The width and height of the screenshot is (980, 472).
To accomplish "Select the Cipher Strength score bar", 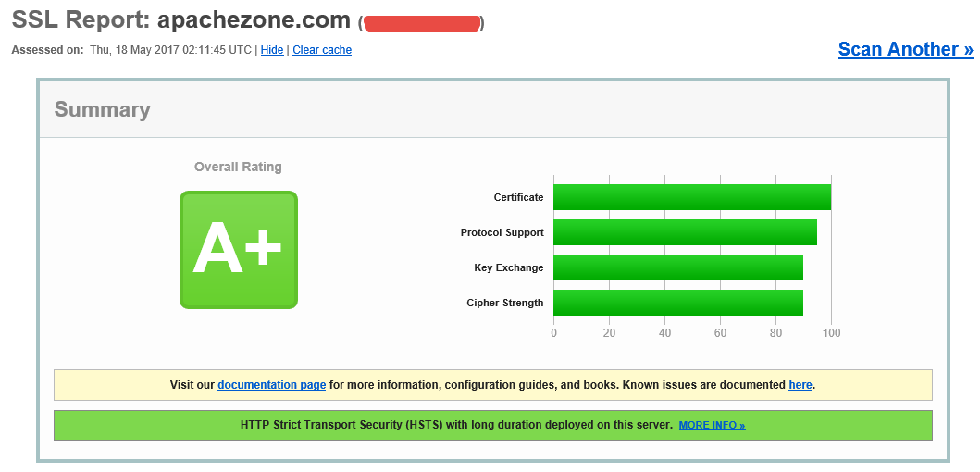I will tap(677, 303).
